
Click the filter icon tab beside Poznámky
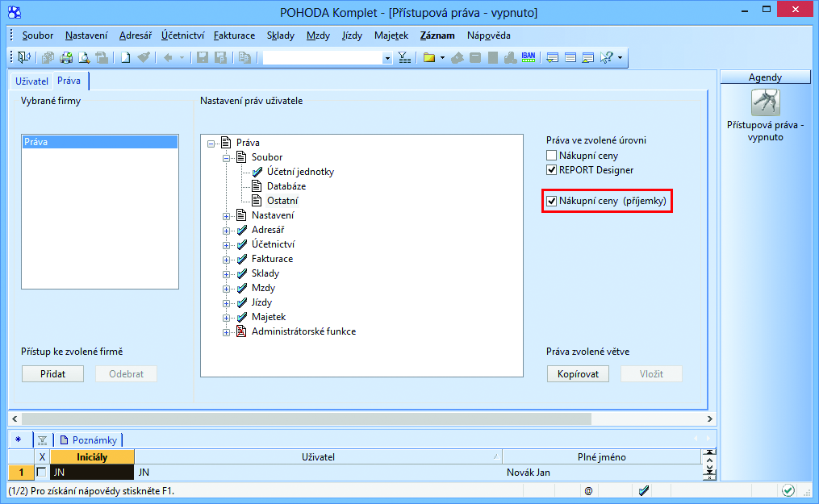(x=42, y=440)
